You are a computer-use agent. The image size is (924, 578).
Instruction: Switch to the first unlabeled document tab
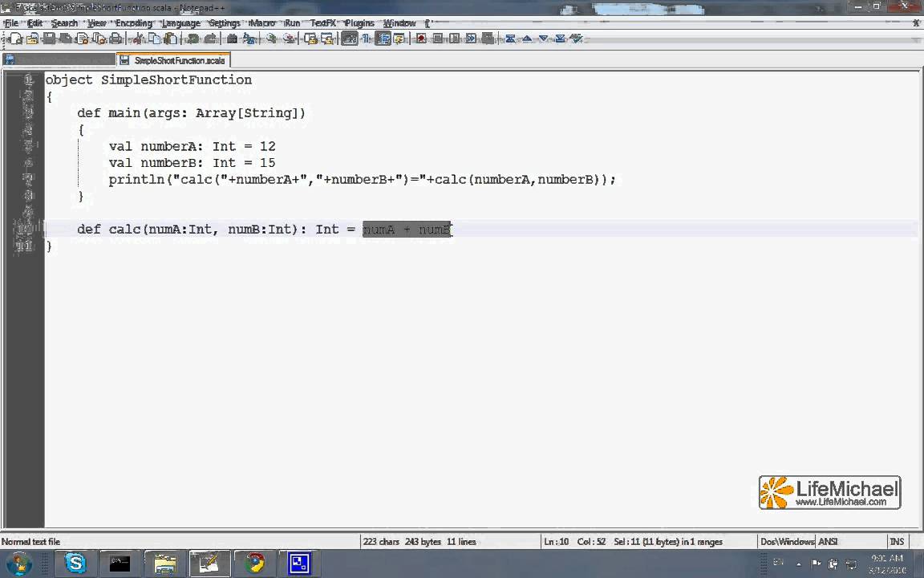(x=59, y=60)
